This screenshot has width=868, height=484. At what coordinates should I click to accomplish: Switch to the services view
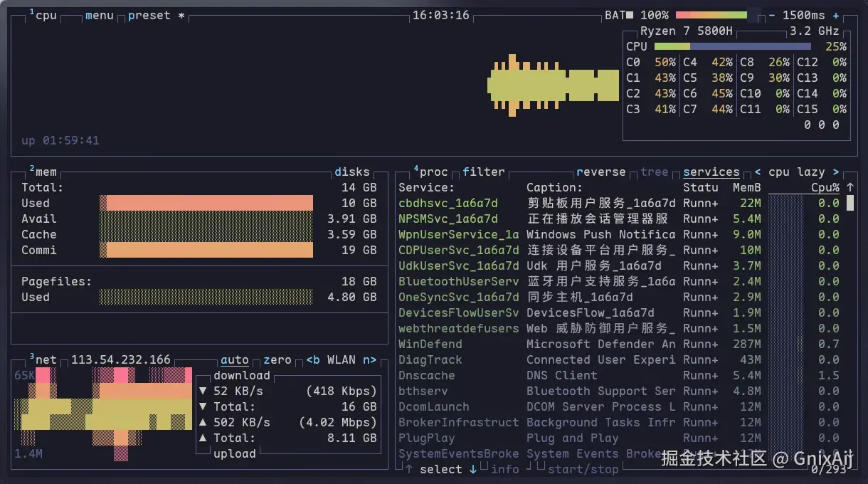(x=711, y=172)
